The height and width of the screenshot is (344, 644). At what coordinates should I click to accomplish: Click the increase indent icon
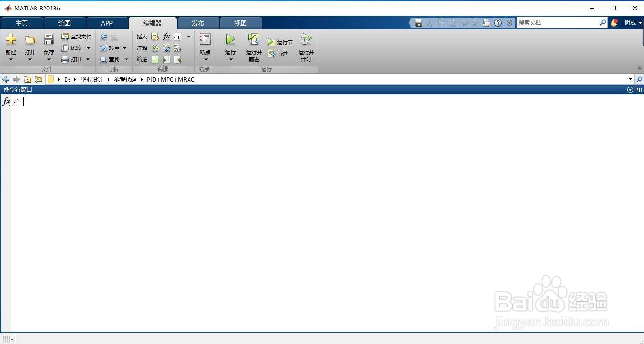tap(166, 59)
